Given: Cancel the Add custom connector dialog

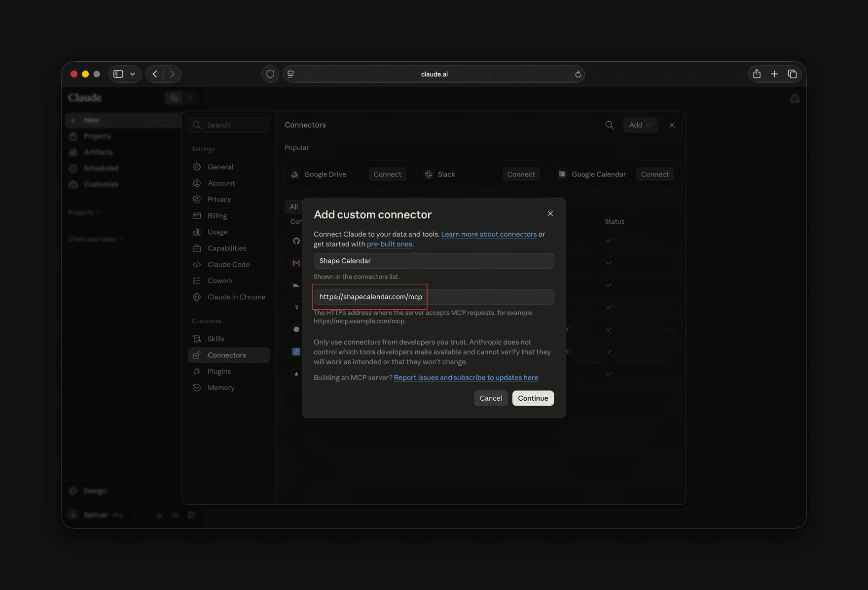Looking at the screenshot, I should click(x=491, y=398).
